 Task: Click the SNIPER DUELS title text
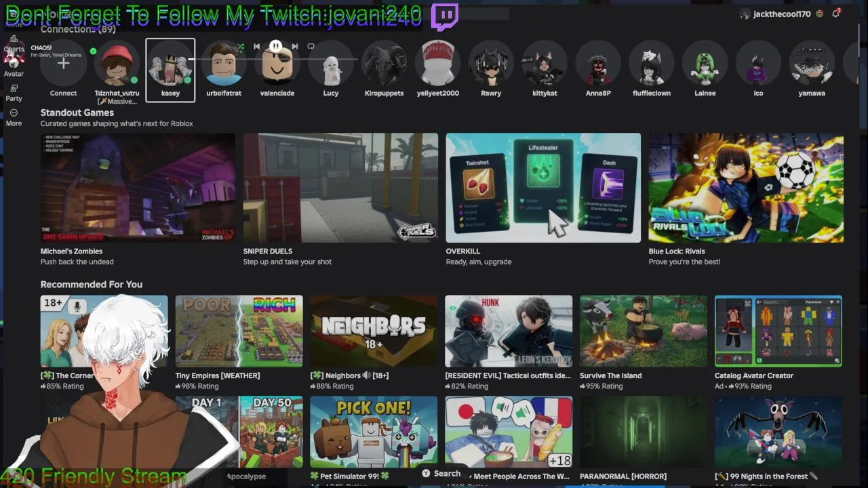[268, 251]
